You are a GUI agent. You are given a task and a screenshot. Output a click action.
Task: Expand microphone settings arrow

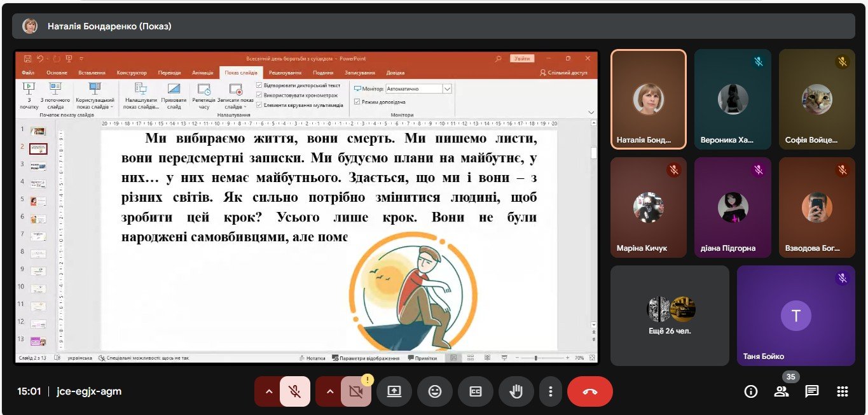pos(268,391)
